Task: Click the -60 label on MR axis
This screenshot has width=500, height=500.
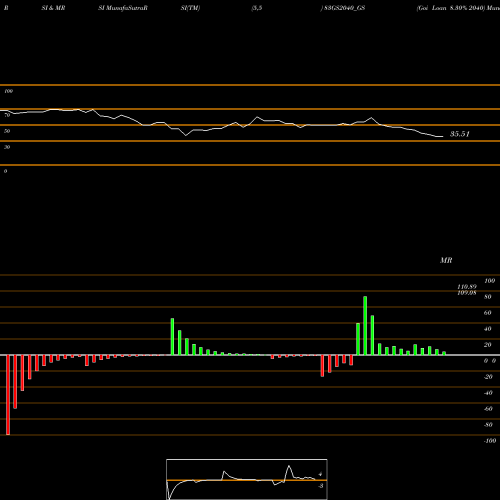Action: (488, 409)
